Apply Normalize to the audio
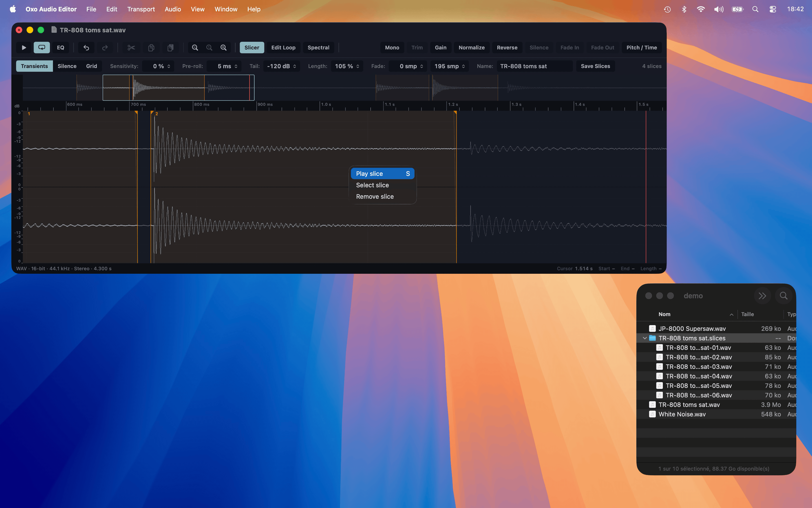 point(471,47)
